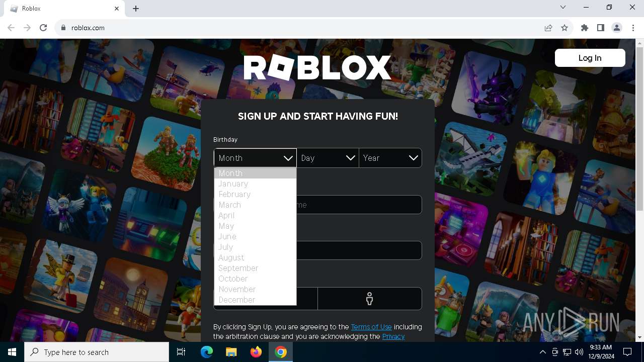Choose November from month list
644x362 pixels.
(255, 289)
